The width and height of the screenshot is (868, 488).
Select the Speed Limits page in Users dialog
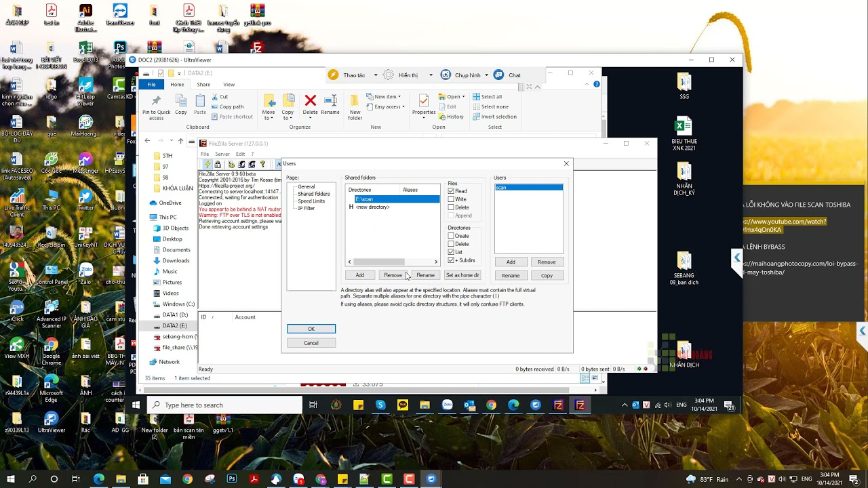tap(311, 201)
